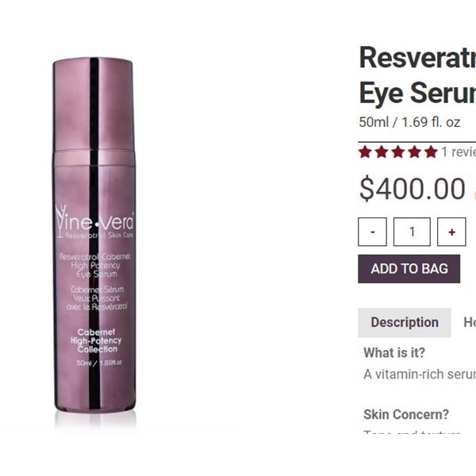This screenshot has width=476, height=476.
Task: Click the first rating star
Action: click(x=365, y=152)
